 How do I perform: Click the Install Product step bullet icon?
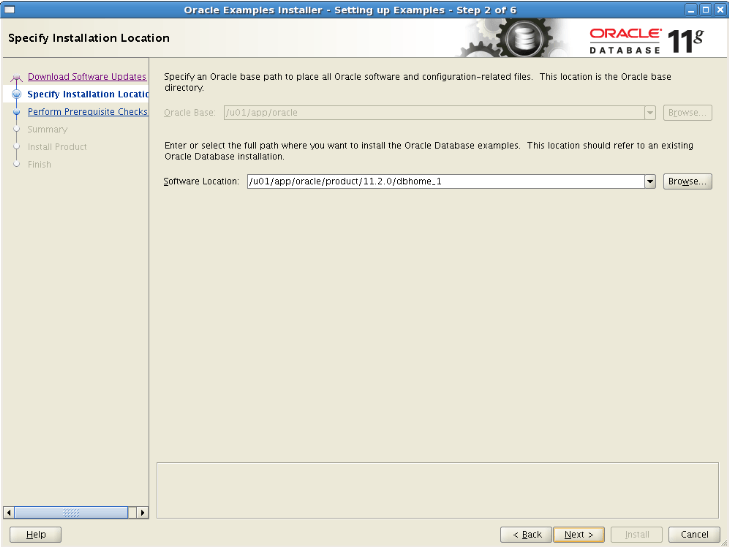[x=17, y=147]
